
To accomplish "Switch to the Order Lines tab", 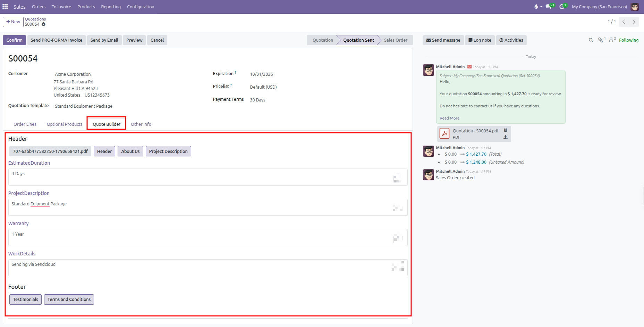I will point(25,124).
